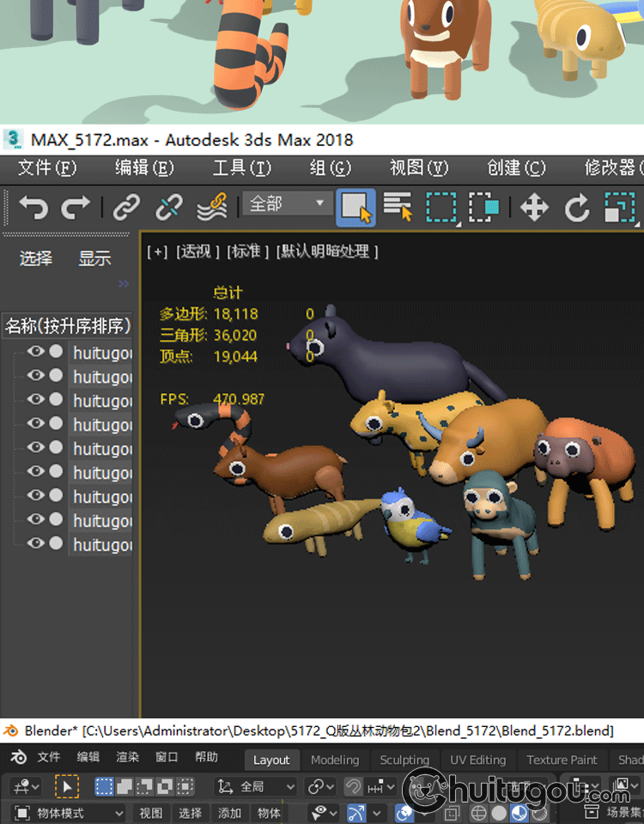
Task: Click the Bind to Space Warp icon
Action: [x=211, y=207]
